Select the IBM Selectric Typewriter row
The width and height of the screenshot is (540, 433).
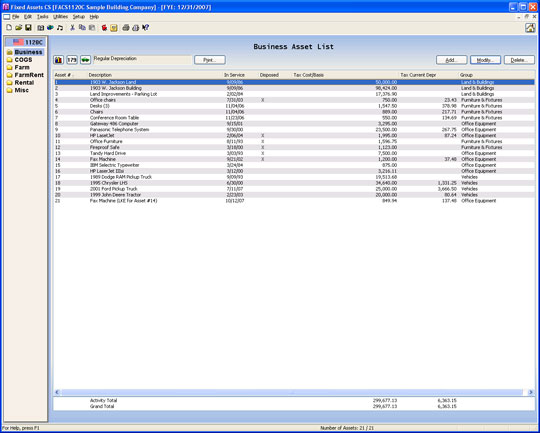(294, 165)
